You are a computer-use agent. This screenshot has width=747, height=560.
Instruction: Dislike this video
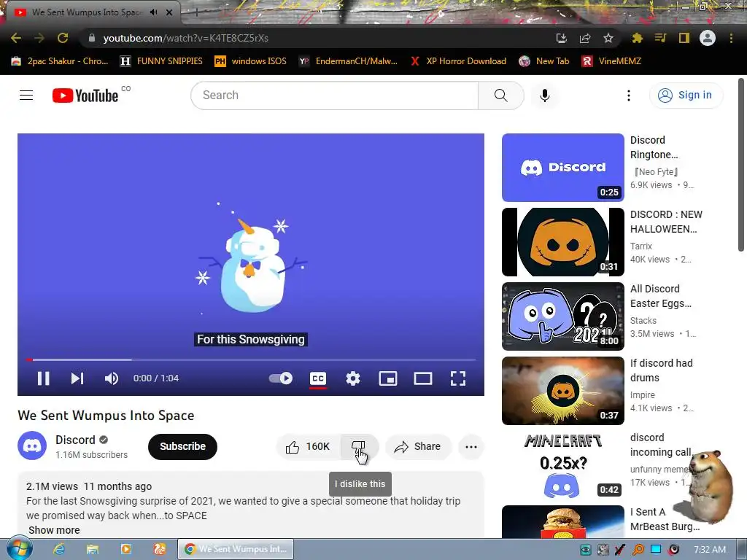(359, 447)
